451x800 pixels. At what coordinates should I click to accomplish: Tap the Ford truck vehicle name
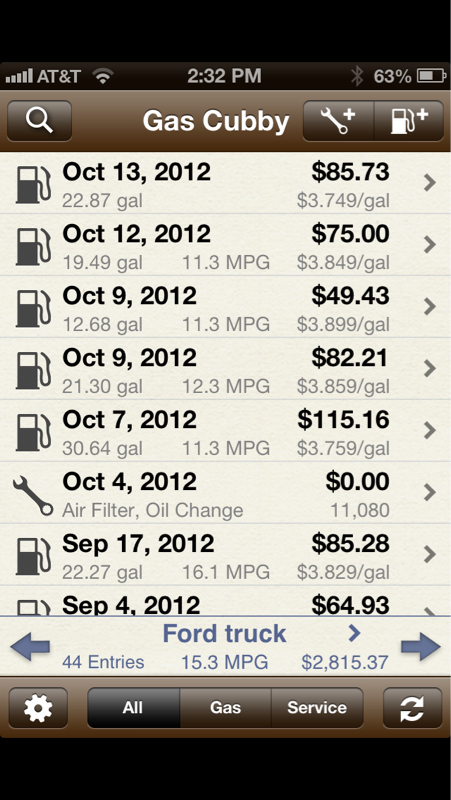click(x=224, y=633)
